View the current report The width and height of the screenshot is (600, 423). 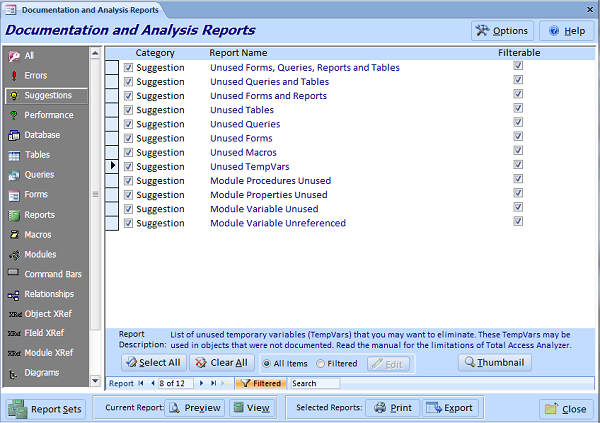252,408
